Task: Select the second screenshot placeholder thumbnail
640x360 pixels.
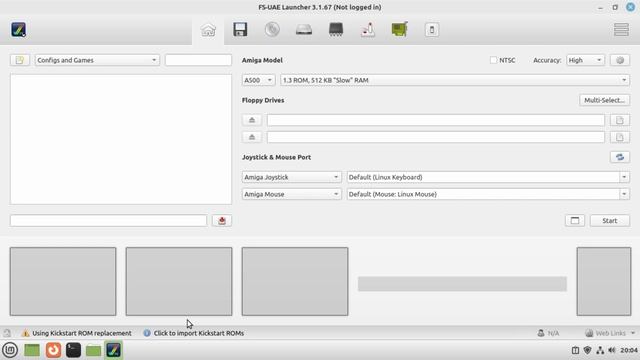Action: [179, 281]
